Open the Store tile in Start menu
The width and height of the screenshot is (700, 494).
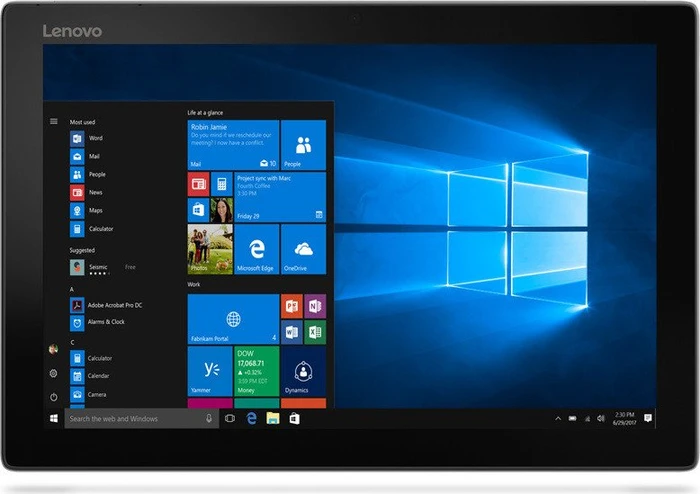coord(198,210)
